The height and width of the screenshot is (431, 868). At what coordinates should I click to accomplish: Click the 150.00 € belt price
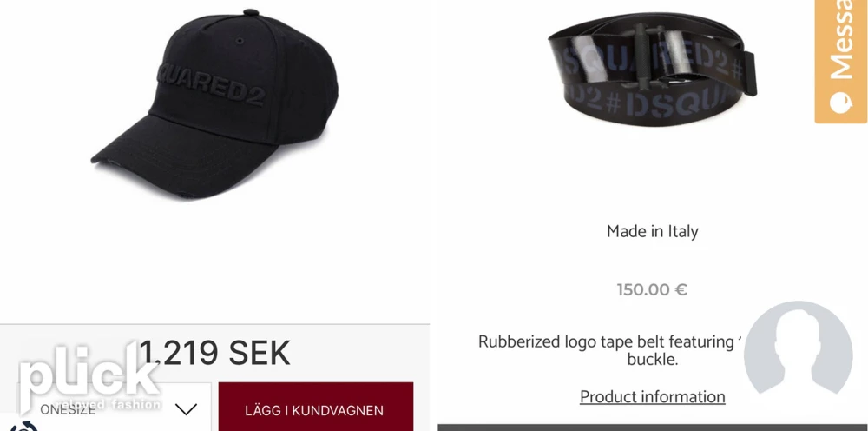tap(652, 289)
